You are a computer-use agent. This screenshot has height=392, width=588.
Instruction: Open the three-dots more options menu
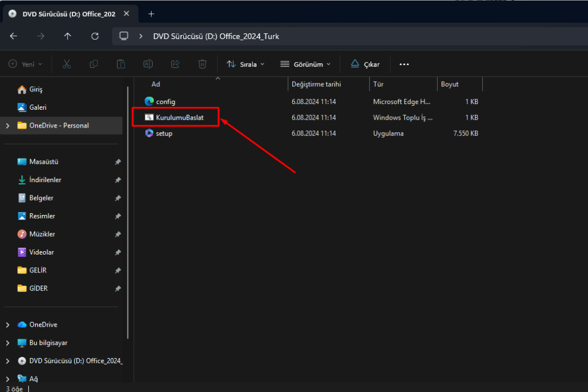[x=404, y=64]
